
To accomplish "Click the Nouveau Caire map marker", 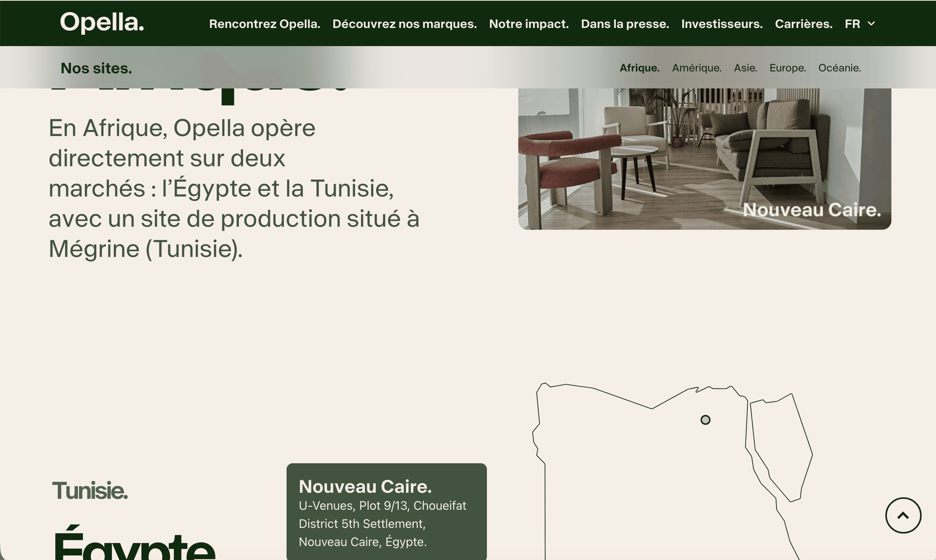I will click(705, 420).
